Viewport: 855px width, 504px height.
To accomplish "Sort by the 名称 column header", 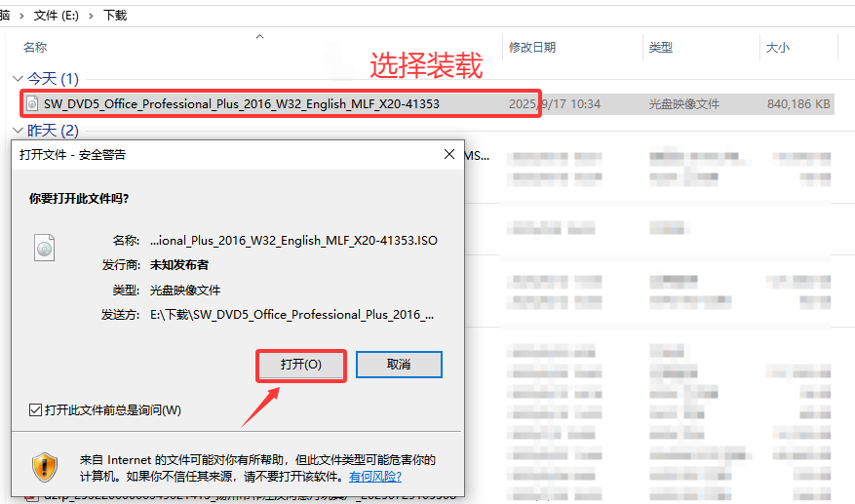I will click(x=35, y=48).
